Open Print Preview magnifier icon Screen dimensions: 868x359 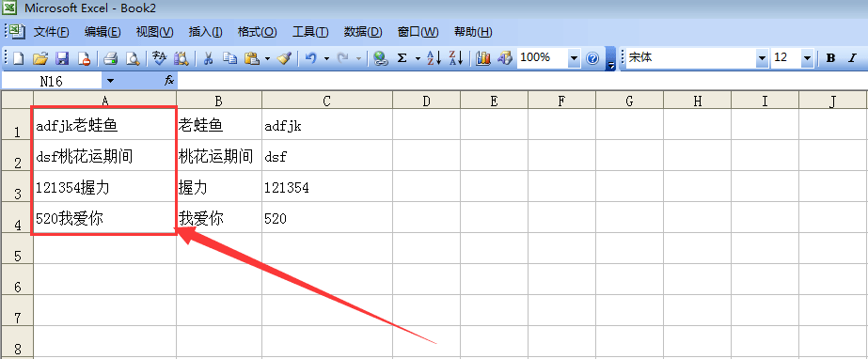click(x=133, y=58)
